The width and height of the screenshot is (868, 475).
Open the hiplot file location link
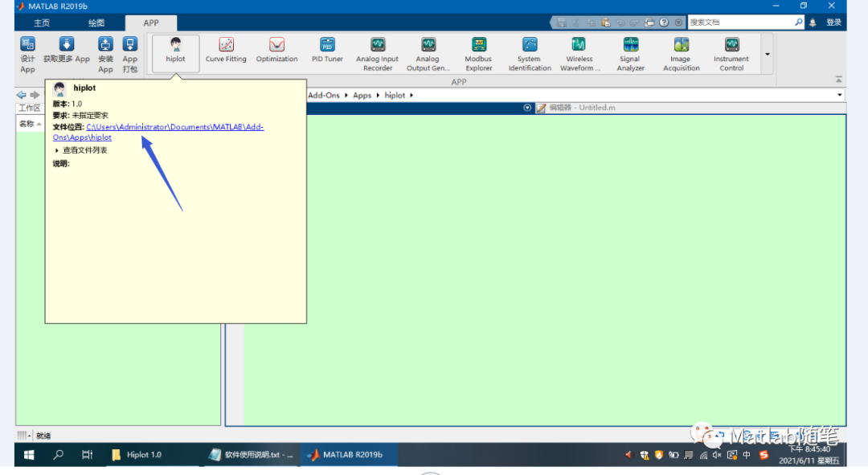point(158,132)
